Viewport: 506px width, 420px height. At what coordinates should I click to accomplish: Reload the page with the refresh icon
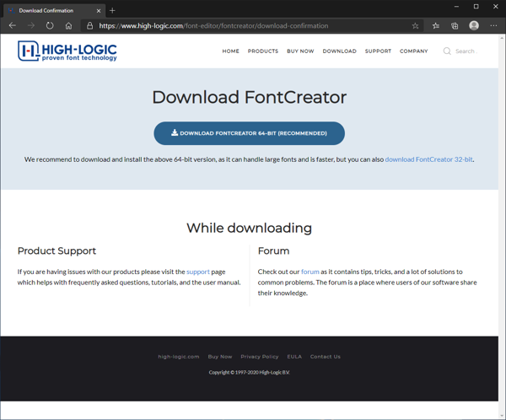[50, 25]
